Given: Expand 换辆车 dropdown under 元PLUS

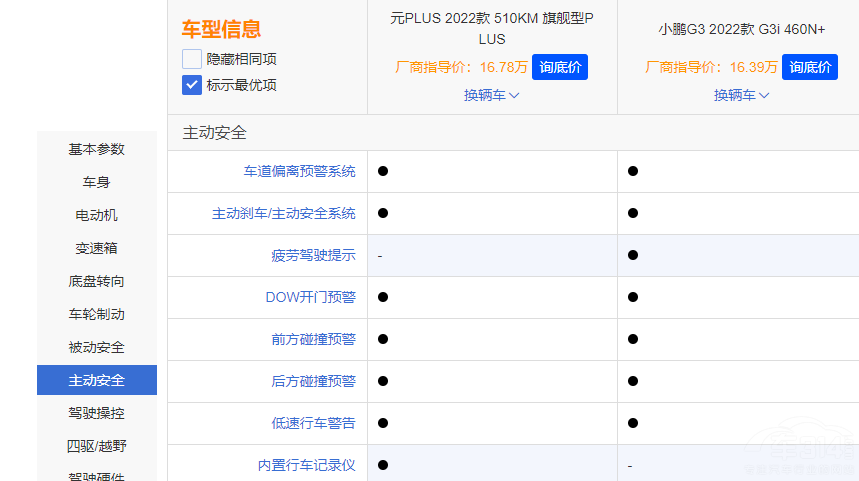Looking at the screenshot, I should pos(491,95).
